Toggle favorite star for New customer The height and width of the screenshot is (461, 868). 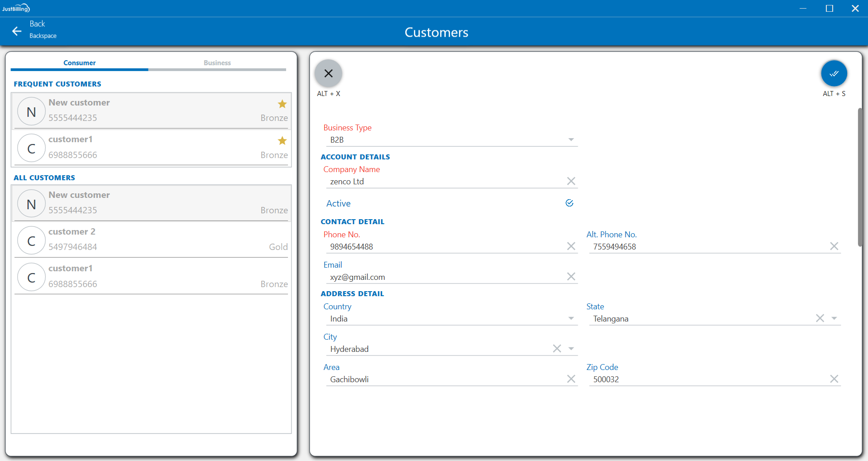(282, 104)
